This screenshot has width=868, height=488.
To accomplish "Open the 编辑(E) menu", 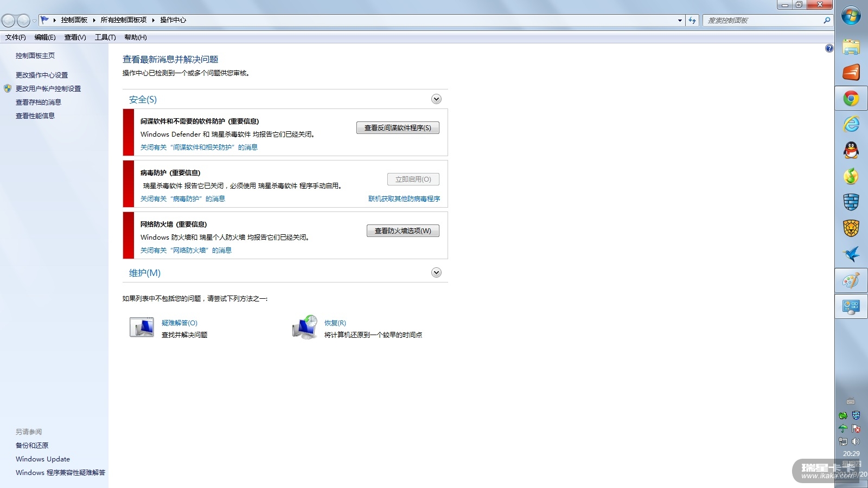I will point(45,37).
